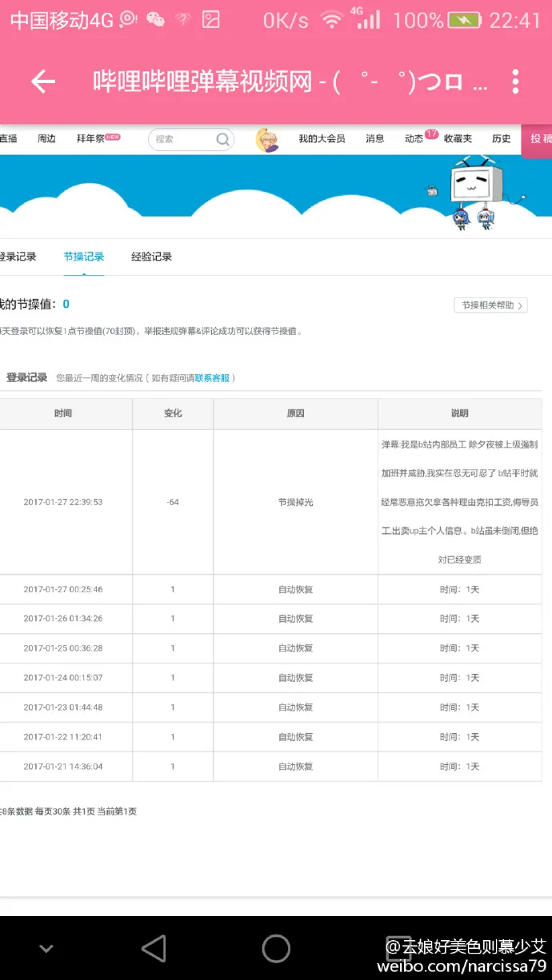Screen dimensions: 552x980
Task: Select the 2017-01-26 01:34:26 row
Action: [270, 619]
